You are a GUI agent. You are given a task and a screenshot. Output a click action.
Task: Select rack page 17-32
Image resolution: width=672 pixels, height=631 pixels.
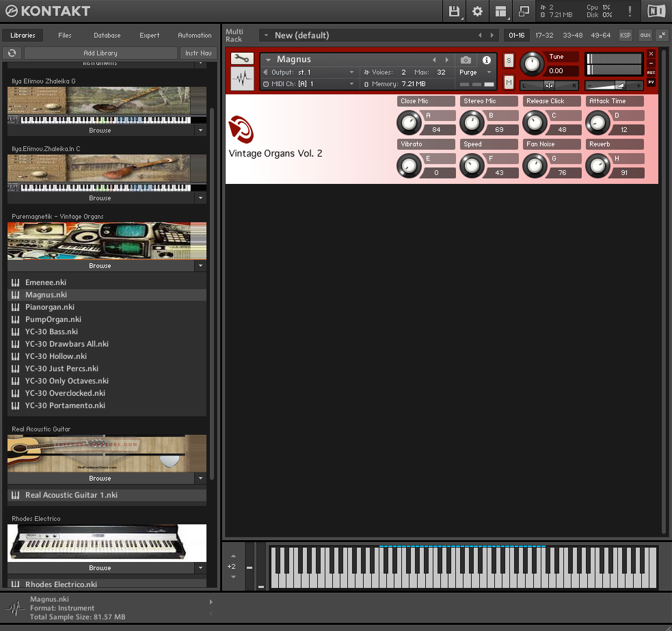[x=544, y=35]
